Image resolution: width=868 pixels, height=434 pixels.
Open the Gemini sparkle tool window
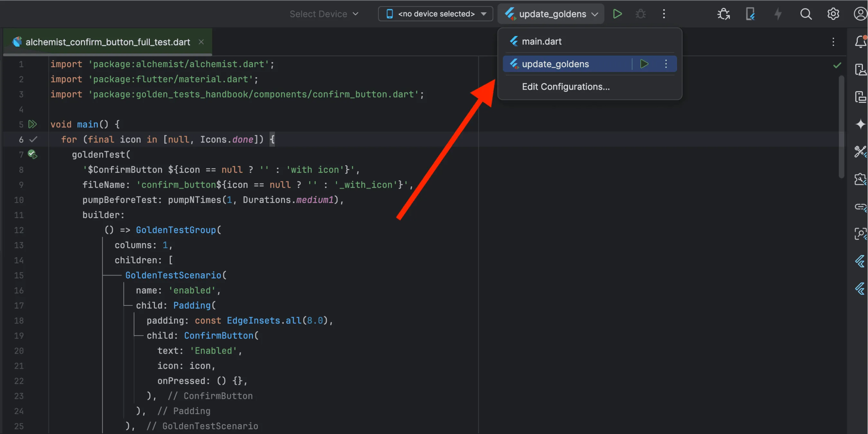(860, 124)
